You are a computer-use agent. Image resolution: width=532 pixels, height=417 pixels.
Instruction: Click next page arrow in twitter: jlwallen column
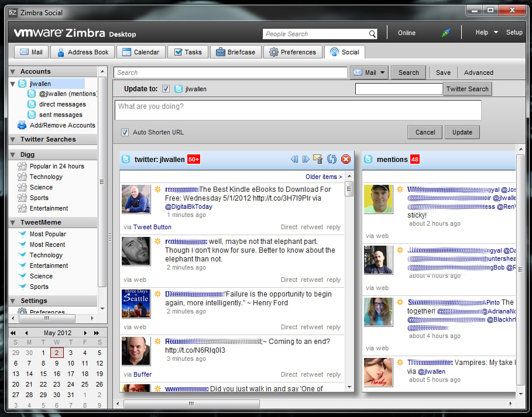point(306,159)
